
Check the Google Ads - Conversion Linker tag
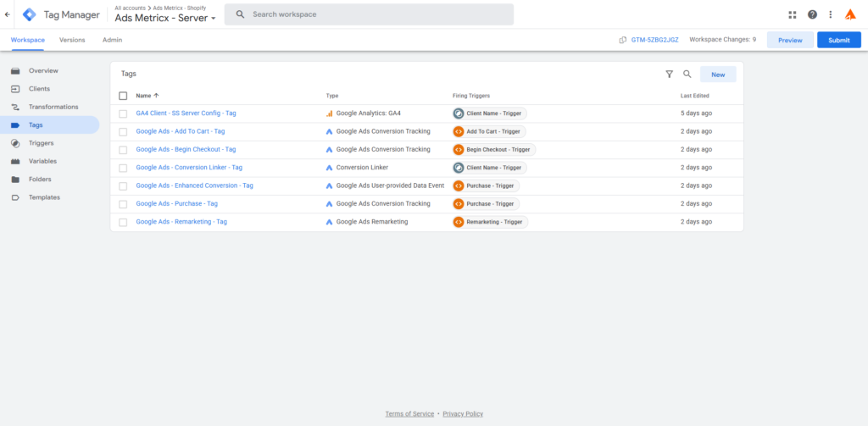[123, 168]
